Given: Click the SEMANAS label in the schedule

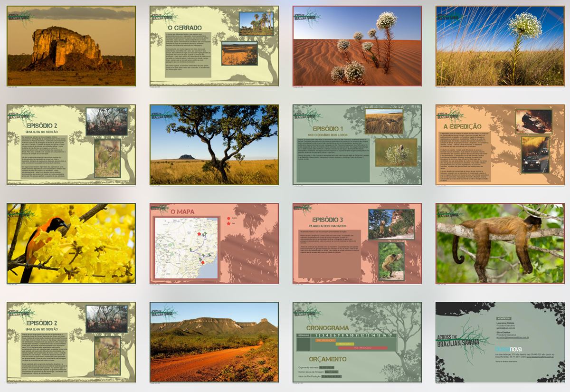Looking at the screenshot, I should click(304, 335).
